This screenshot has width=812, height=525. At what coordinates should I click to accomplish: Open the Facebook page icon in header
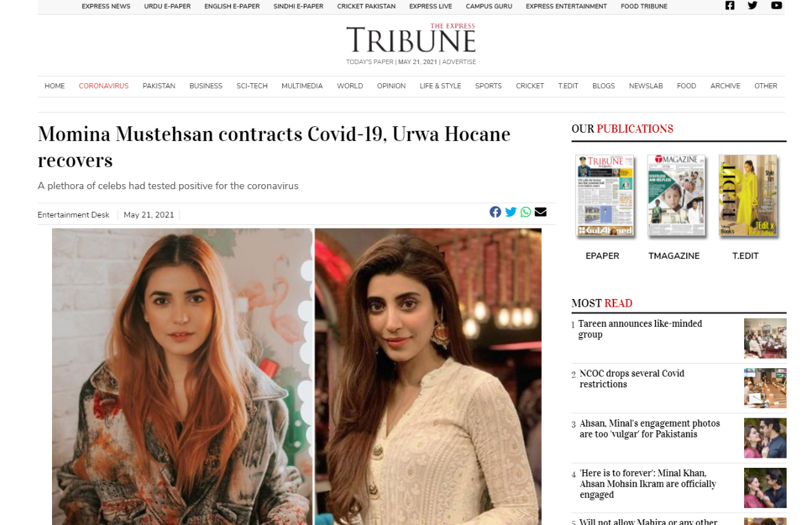pos(730,6)
